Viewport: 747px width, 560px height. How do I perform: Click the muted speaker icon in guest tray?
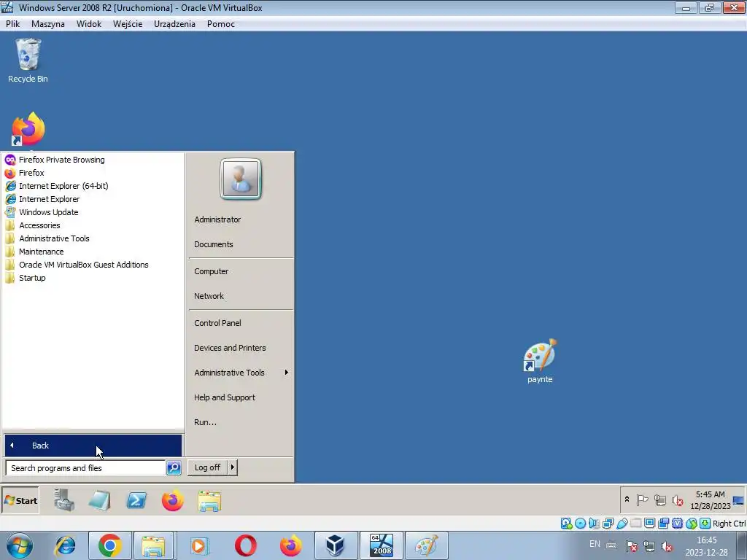pos(677,500)
